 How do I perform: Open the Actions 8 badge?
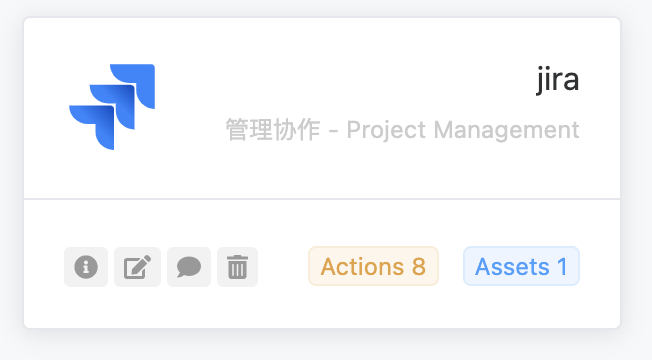click(x=373, y=266)
